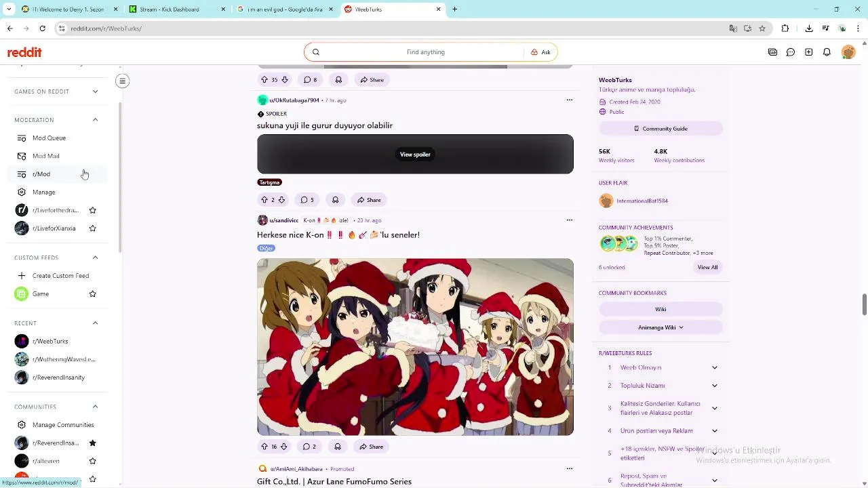Click the browser reload button
Screen dimensions: 868x488
42,28
